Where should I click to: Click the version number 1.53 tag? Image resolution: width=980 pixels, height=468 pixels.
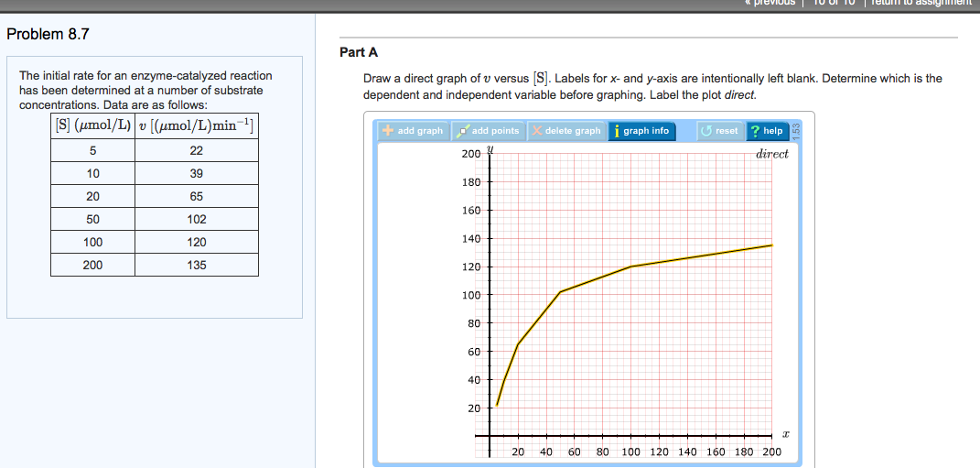point(794,131)
